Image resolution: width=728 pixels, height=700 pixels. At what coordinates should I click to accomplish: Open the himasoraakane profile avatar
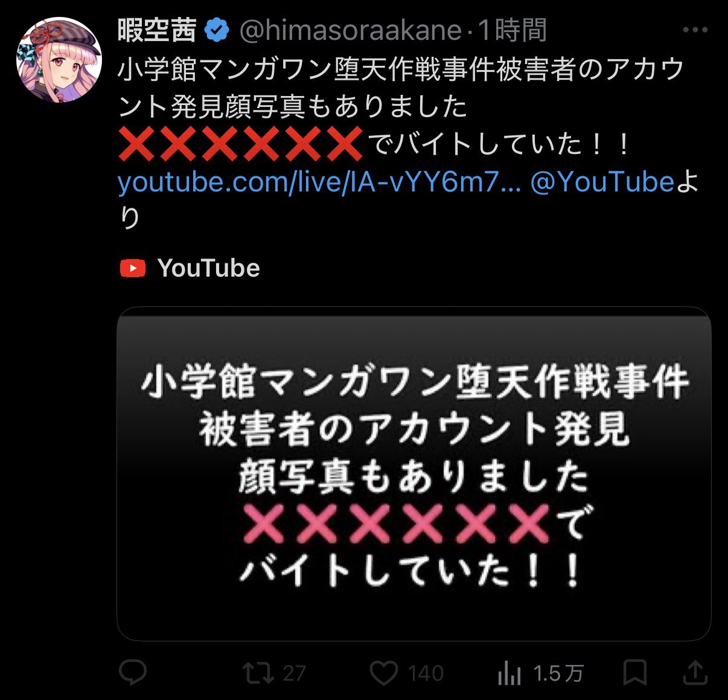point(59,60)
